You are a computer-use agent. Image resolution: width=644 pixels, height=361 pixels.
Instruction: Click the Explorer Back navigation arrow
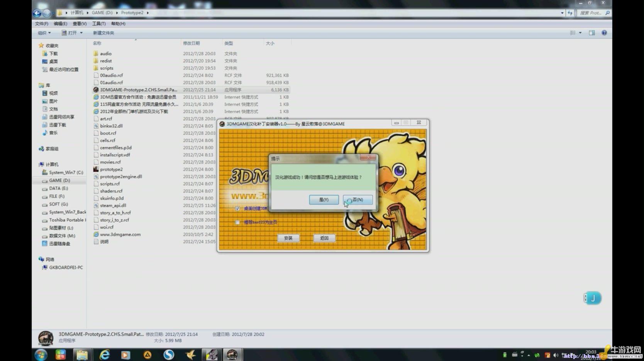(37, 13)
